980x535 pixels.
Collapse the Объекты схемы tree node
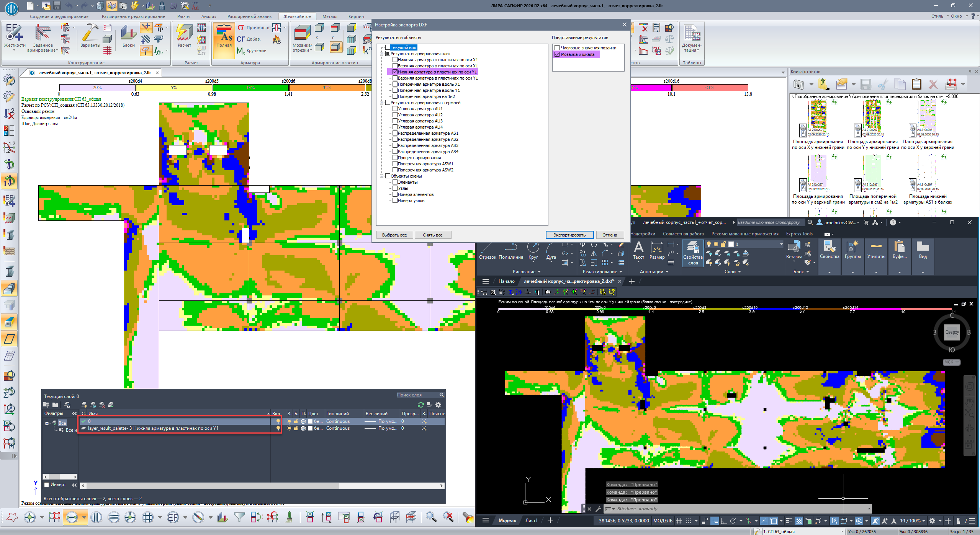point(381,176)
